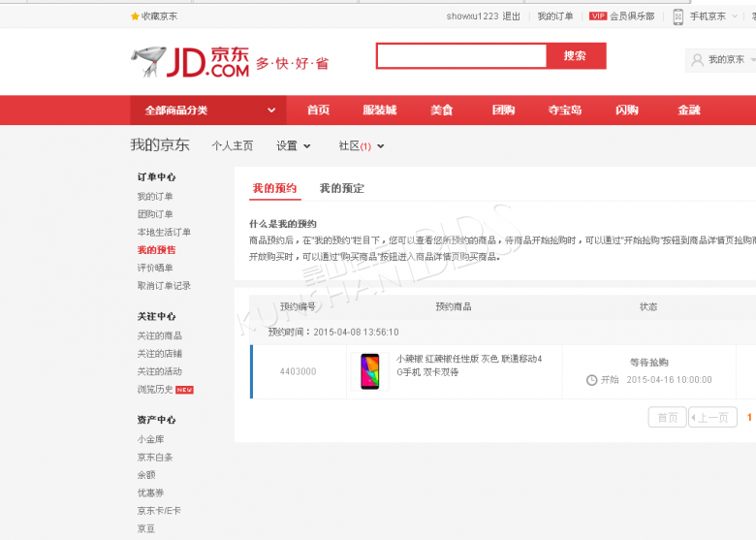Image resolution: width=756 pixels, height=540 pixels.
Task: Click the NEW badge next to 浏览历史
Action: (184, 390)
